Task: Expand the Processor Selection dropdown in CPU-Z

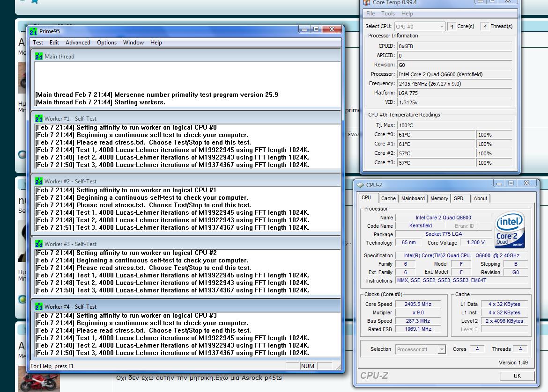Action: coord(421,349)
